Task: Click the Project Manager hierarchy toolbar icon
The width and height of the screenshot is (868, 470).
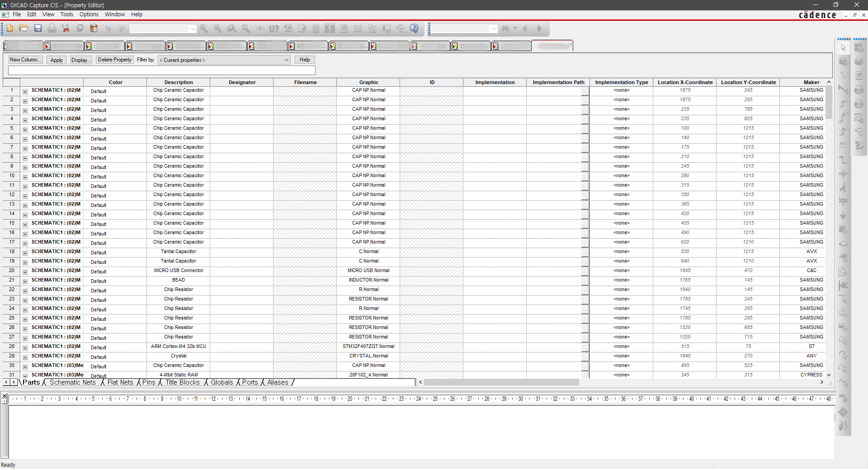Action: pos(400,28)
